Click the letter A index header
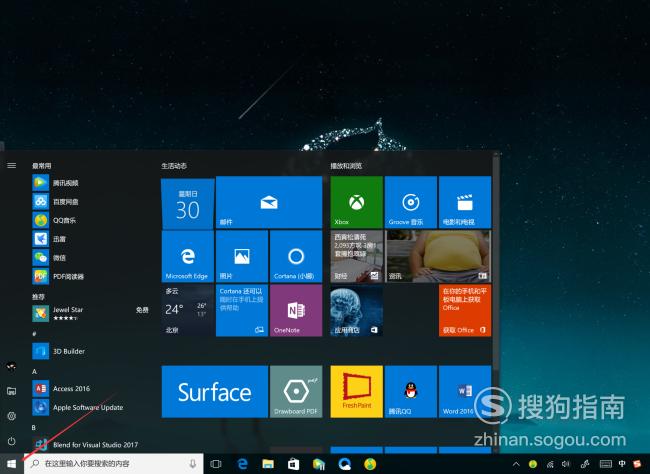The width and height of the screenshot is (650, 474). 34,372
